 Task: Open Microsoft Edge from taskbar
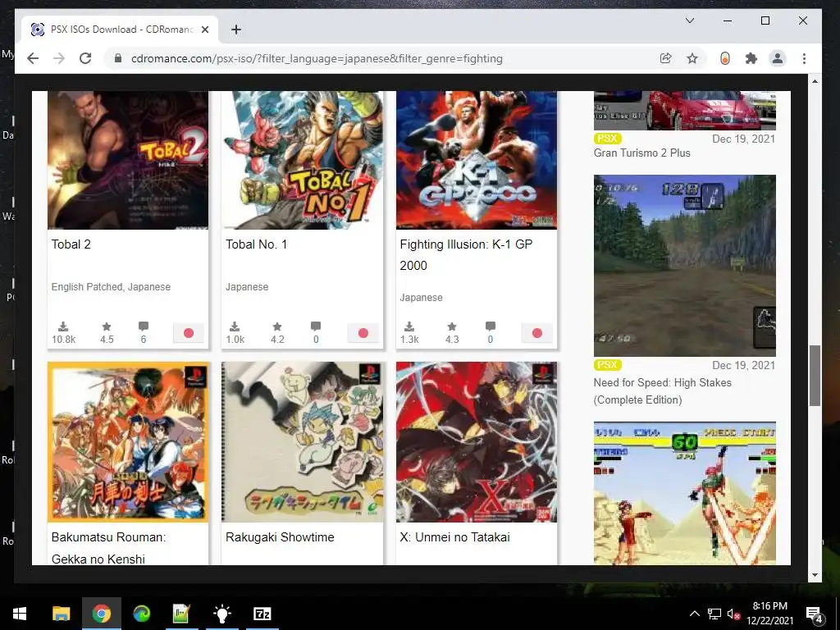pos(141,614)
